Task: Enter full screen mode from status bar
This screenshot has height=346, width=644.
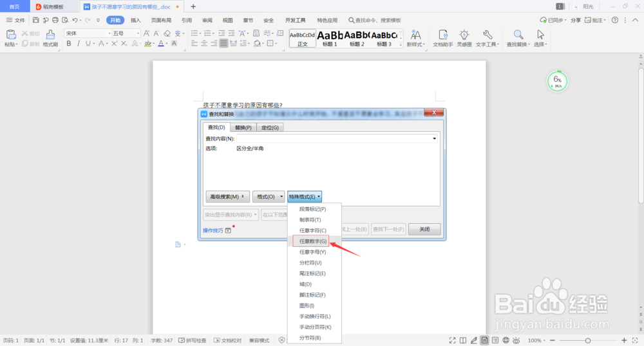Action: tap(452, 340)
